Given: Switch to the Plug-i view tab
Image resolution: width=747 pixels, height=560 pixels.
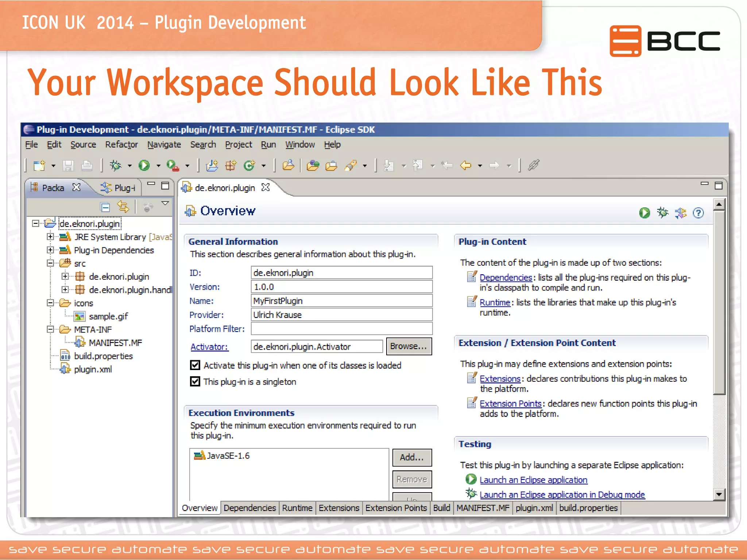Looking at the screenshot, I should click(119, 188).
